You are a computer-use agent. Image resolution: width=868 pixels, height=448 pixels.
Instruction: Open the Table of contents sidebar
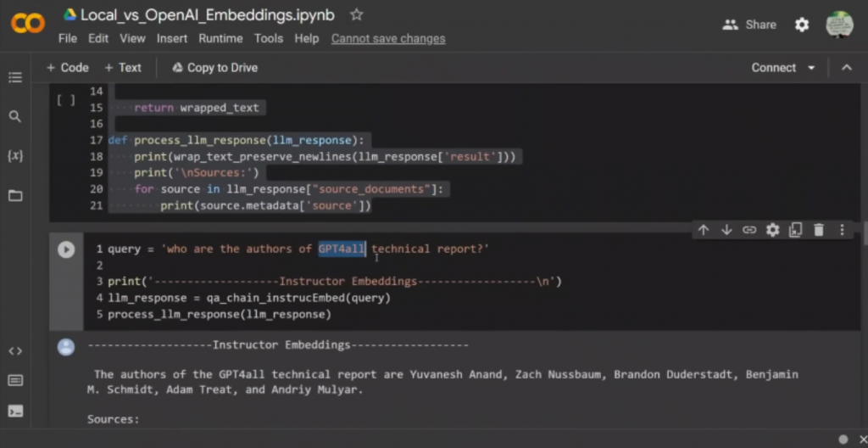(15, 77)
